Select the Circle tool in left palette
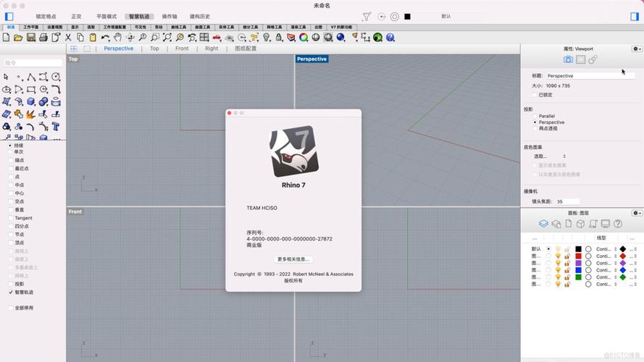Viewport: 644px width, 362px height. pos(56,77)
